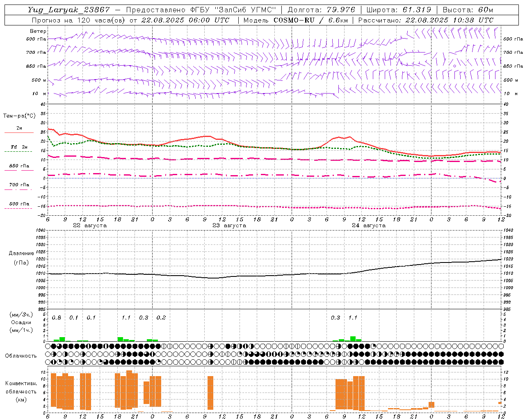Image resolution: width=525 pixels, height=420 pixels.
Task: Click the 24 августа date label
Action: (x=369, y=226)
